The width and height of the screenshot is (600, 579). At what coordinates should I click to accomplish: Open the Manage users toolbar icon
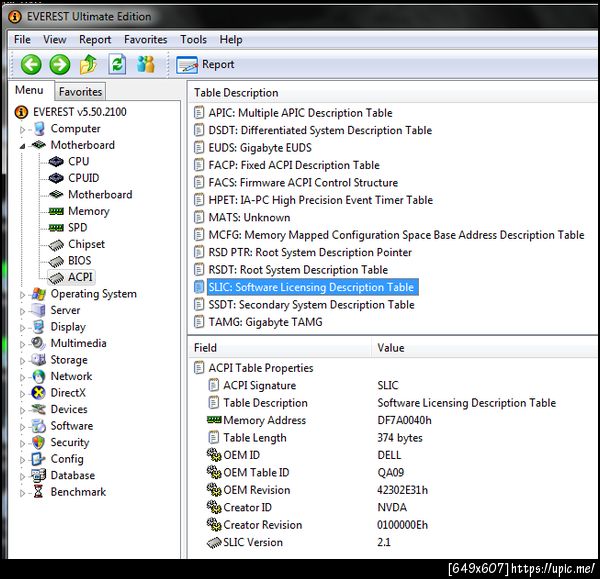click(x=146, y=64)
